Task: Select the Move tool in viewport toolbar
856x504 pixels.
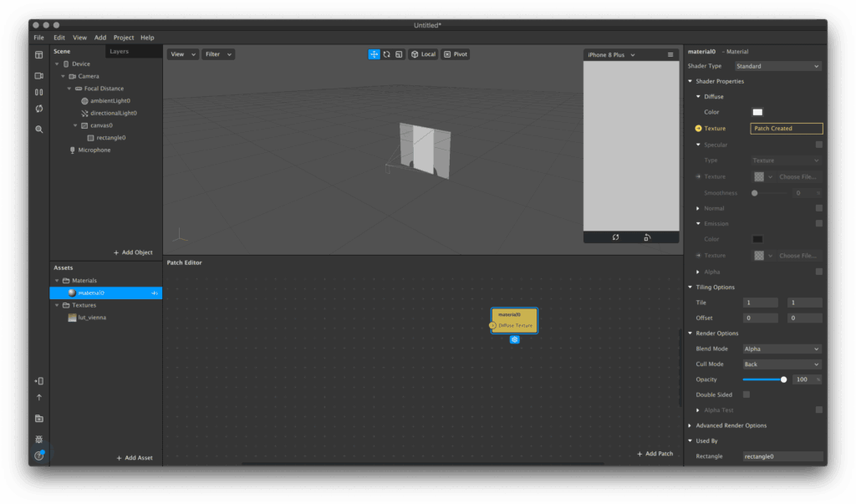Action: [374, 54]
